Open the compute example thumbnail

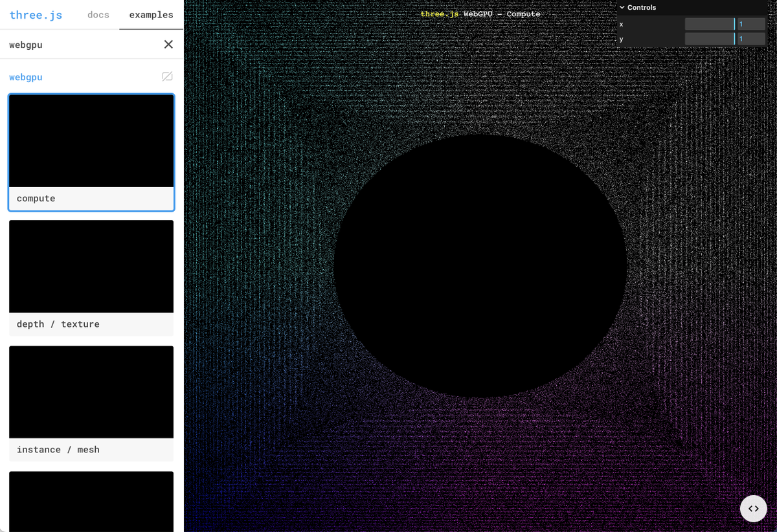[91, 141]
